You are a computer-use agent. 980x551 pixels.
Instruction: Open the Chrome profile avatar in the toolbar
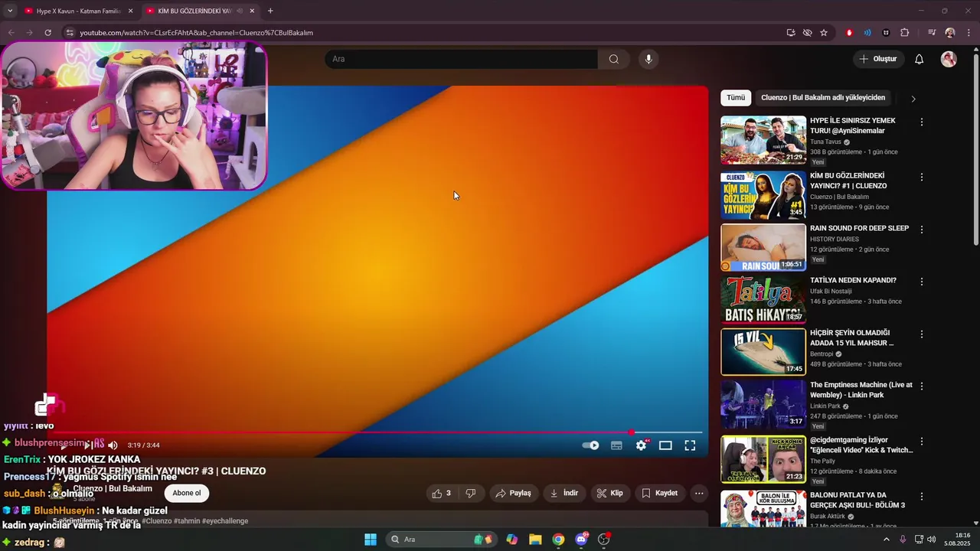950,33
